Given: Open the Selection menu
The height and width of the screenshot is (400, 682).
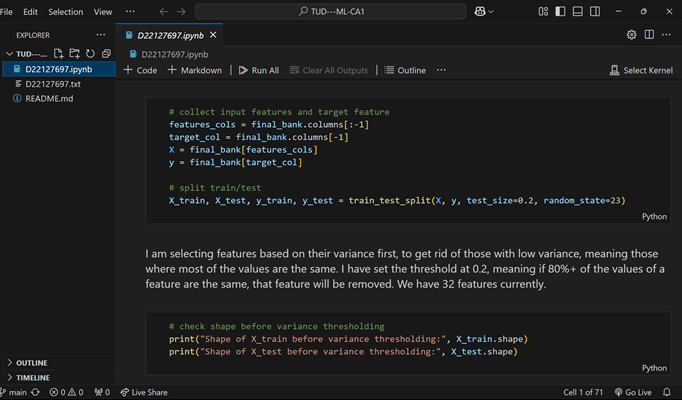Looking at the screenshot, I should (x=66, y=12).
